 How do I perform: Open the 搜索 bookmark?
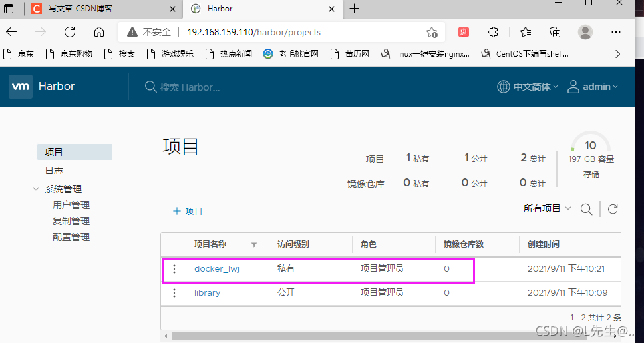(x=120, y=53)
